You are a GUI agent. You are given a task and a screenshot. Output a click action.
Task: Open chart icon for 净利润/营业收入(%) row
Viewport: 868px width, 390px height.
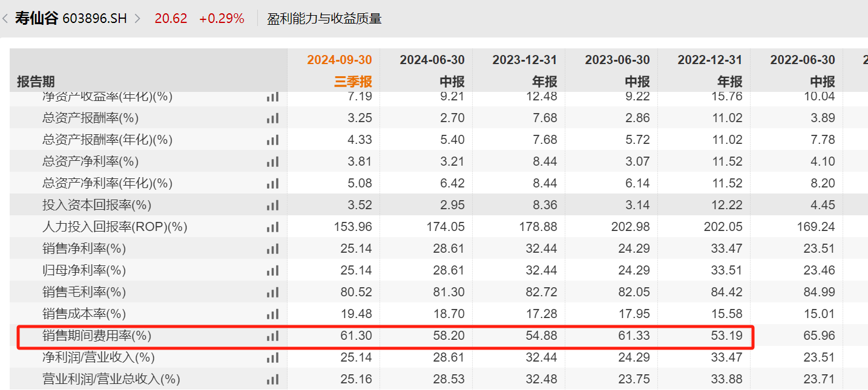point(272,357)
